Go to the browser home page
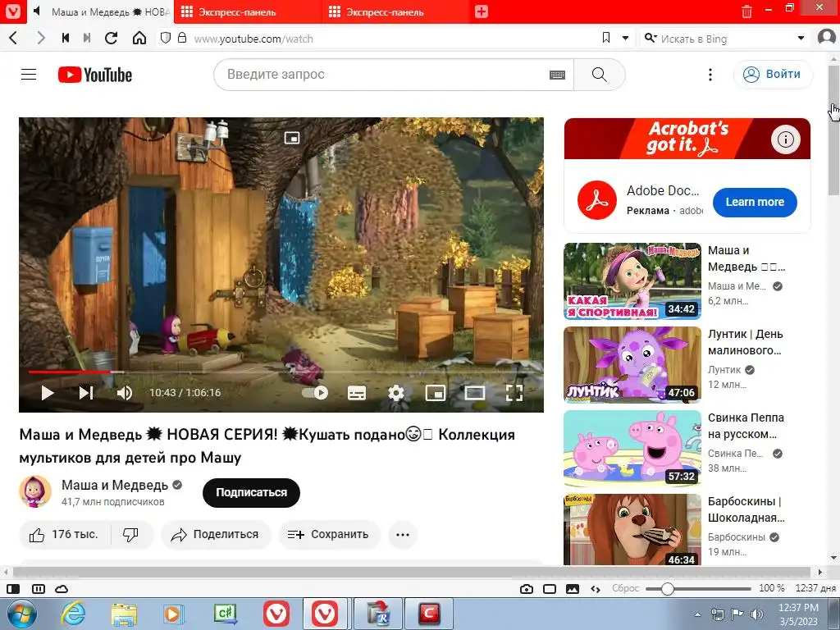 (x=139, y=38)
